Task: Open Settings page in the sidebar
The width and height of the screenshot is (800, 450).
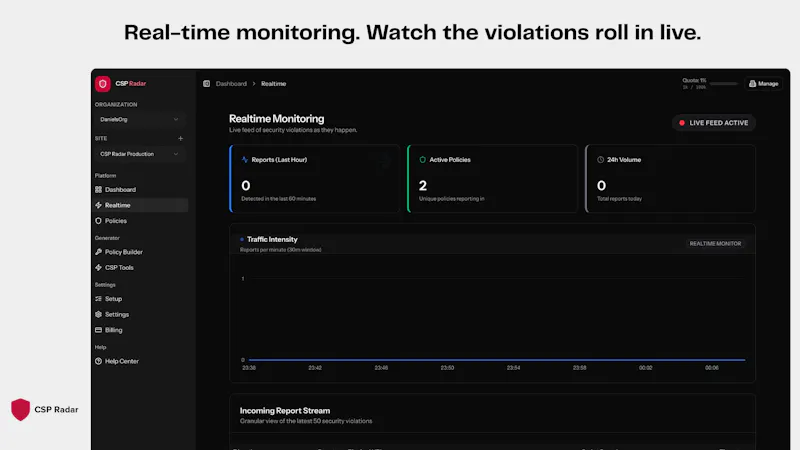Action: click(x=140, y=314)
